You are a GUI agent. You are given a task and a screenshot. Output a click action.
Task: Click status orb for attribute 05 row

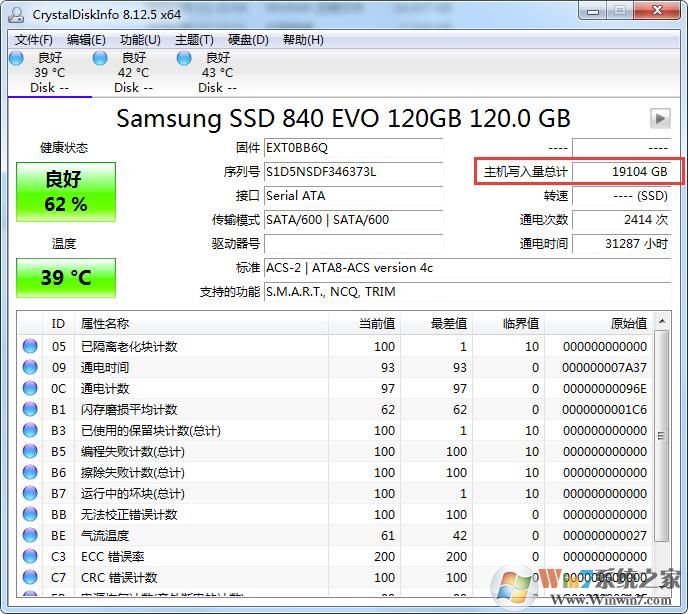tap(30, 346)
